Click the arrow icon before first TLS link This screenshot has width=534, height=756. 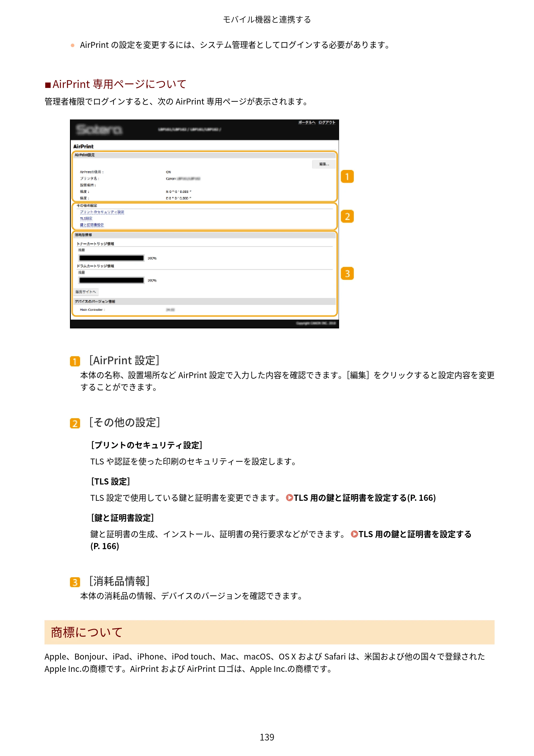[289, 498]
